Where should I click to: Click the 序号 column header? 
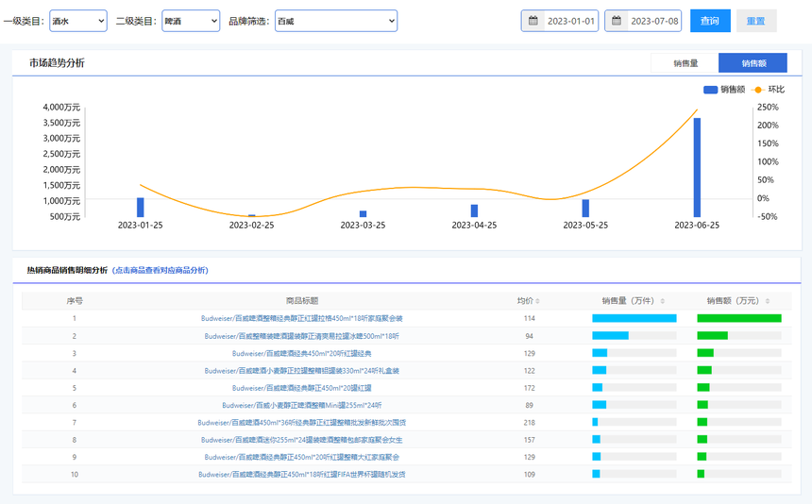click(75, 301)
